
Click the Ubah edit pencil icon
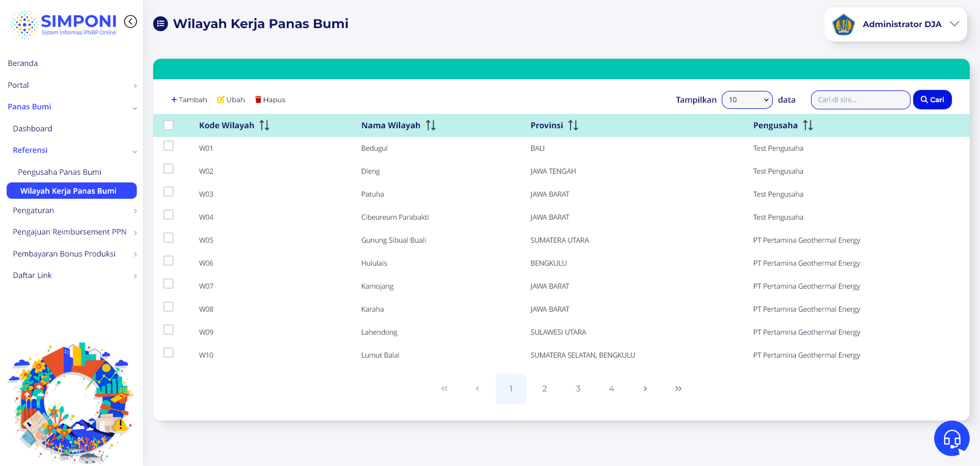221,100
